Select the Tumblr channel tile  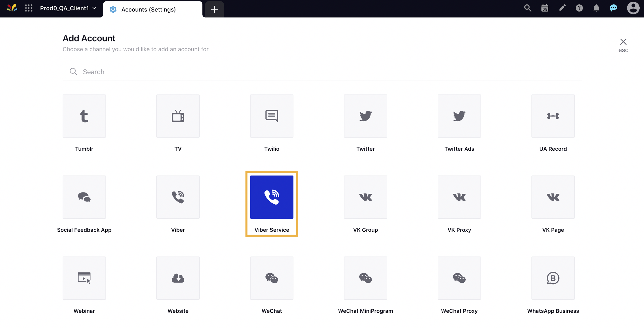pos(84,116)
